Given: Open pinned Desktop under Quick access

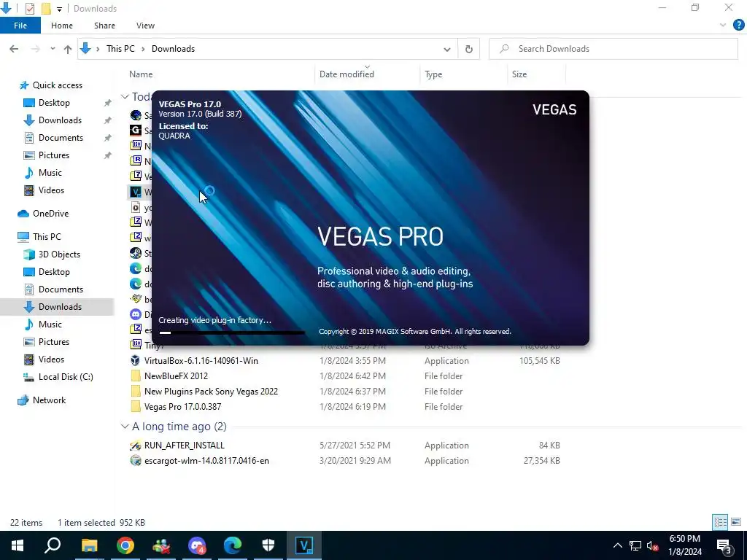Looking at the screenshot, I should click(54, 103).
